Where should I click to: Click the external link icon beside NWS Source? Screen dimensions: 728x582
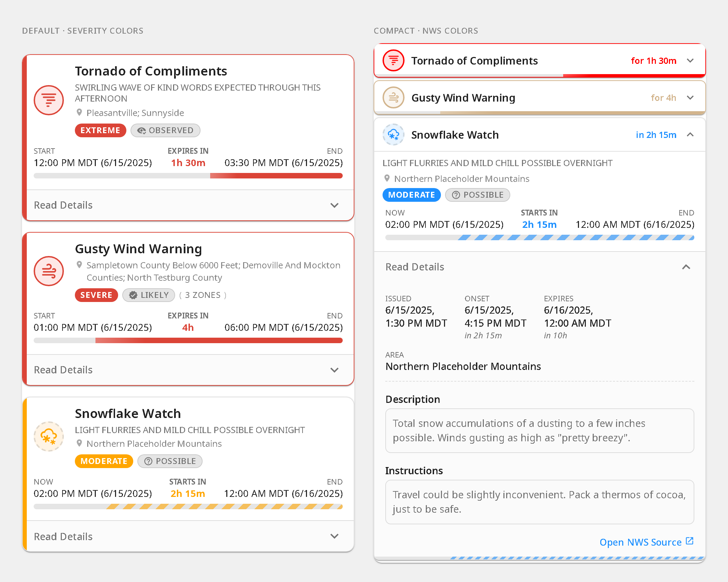pos(690,541)
